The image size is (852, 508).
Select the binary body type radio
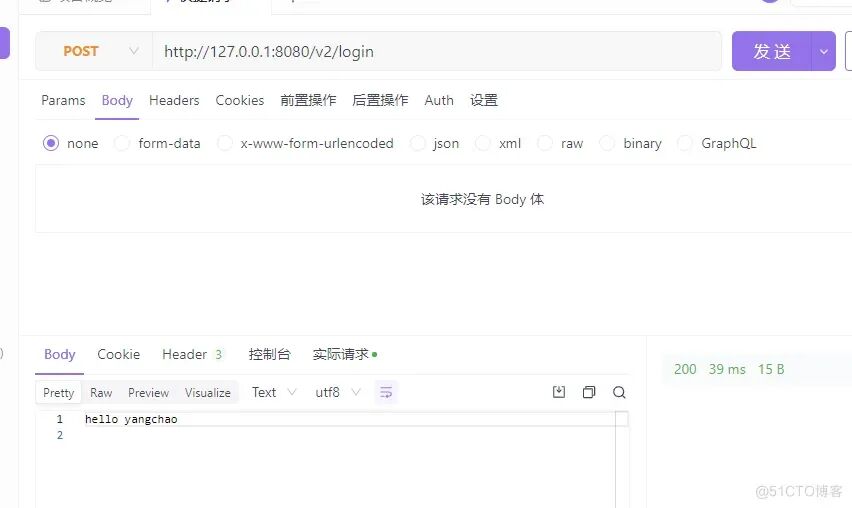click(x=607, y=143)
